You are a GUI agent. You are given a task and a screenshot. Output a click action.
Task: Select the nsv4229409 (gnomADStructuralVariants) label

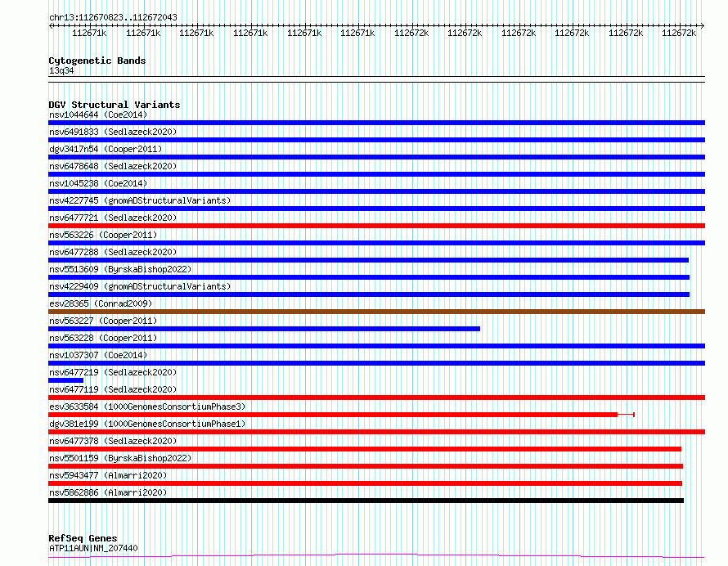140,286
